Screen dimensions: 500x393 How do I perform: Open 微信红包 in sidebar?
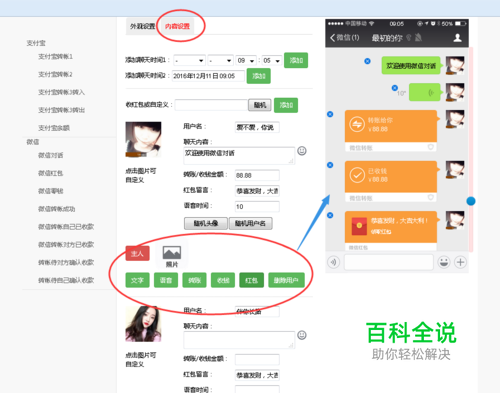(x=51, y=173)
